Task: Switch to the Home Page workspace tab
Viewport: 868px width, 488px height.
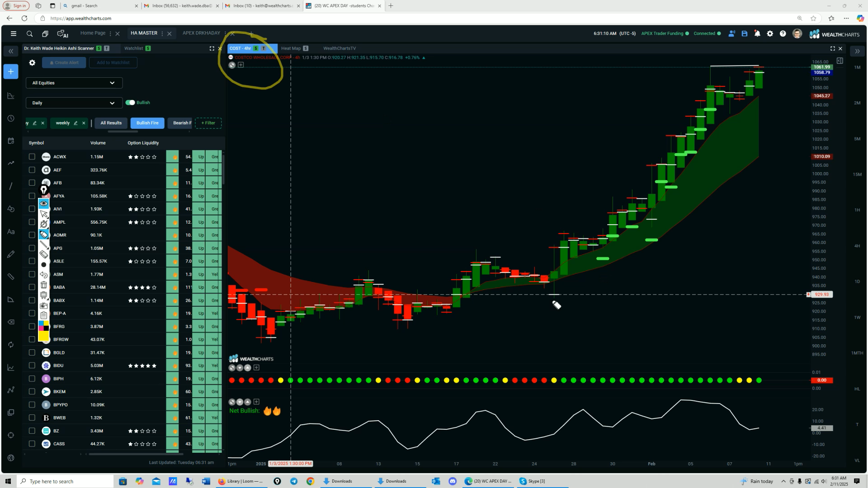Action: (x=93, y=33)
